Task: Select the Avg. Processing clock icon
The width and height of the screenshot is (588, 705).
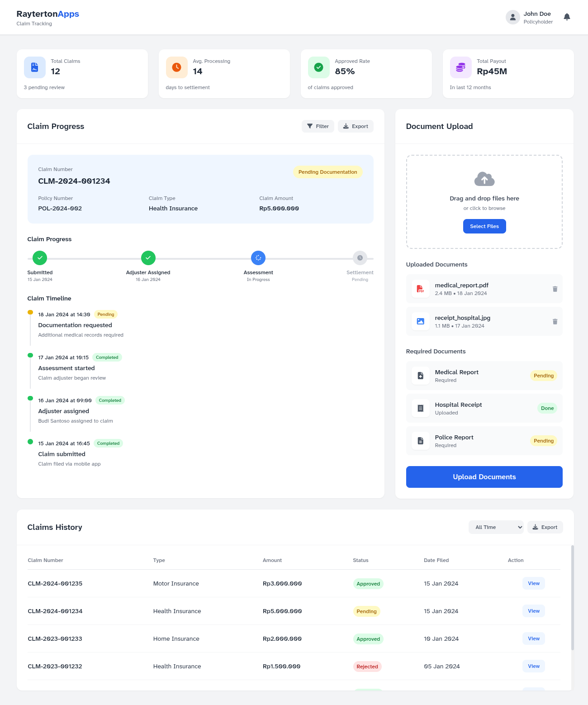Action: [x=176, y=67]
